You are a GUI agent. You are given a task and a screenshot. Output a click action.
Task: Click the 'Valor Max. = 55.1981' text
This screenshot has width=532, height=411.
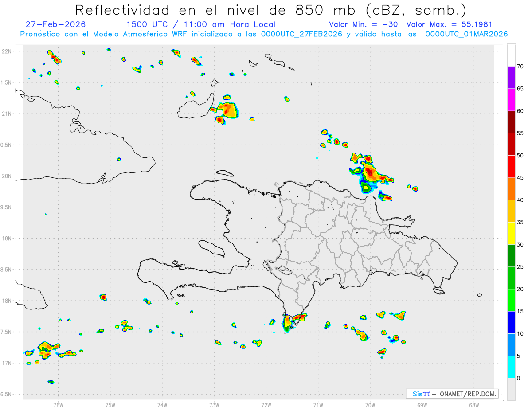tap(450, 24)
